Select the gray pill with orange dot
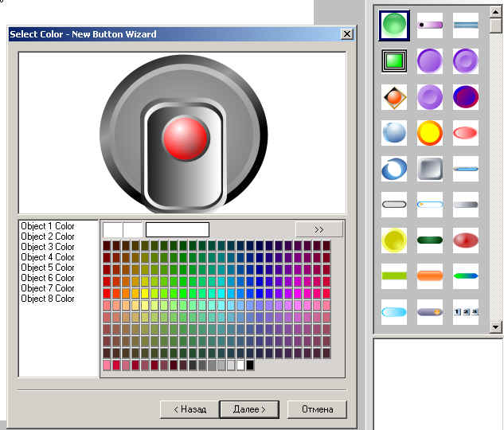 coord(430,311)
